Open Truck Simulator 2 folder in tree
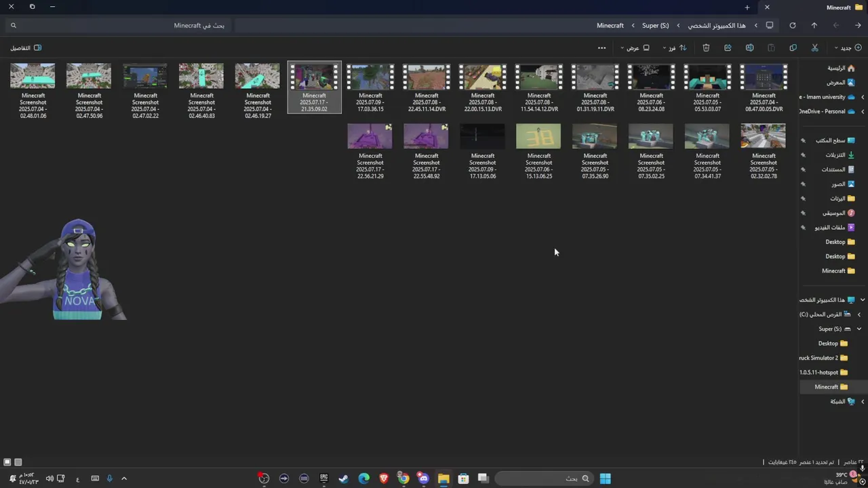This screenshot has width=868, height=488. (824, 358)
